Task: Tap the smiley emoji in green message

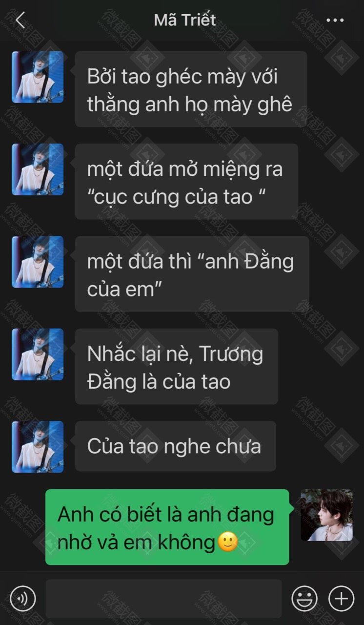Action: [x=226, y=542]
